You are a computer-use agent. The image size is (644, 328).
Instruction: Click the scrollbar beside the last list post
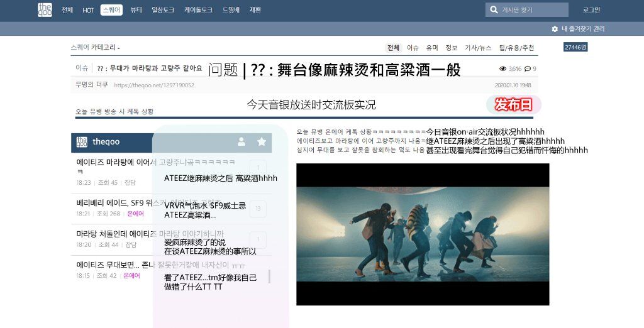click(269, 276)
